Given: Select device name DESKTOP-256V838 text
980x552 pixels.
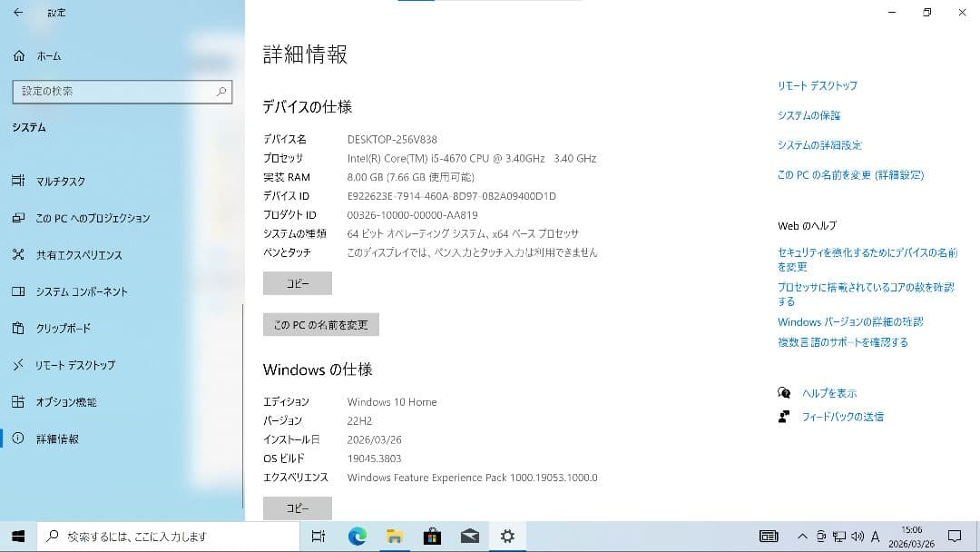Looking at the screenshot, I should point(392,140).
